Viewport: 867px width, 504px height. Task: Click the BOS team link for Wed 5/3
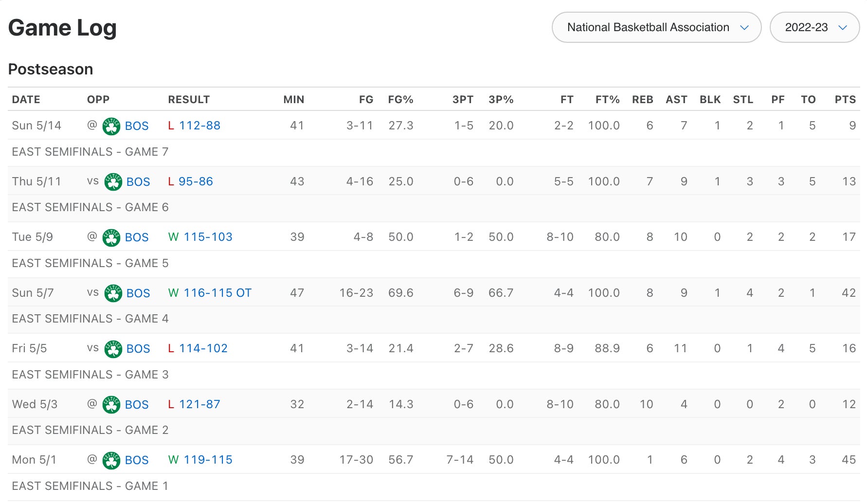pyautogui.click(x=137, y=405)
